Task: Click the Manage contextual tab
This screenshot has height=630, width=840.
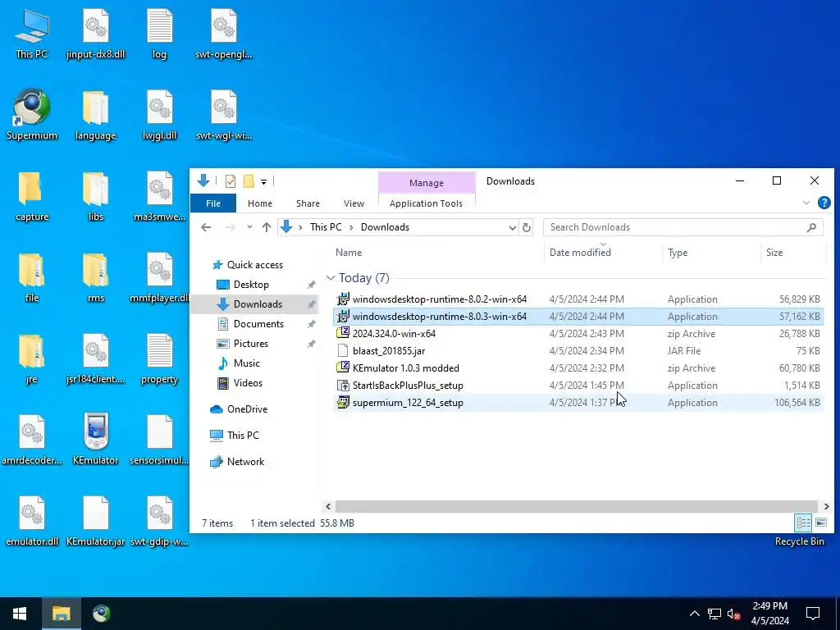Action: point(427,183)
